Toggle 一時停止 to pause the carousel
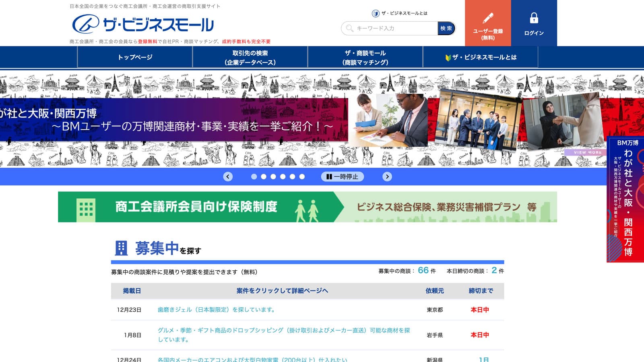 pyautogui.click(x=343, y=177)
